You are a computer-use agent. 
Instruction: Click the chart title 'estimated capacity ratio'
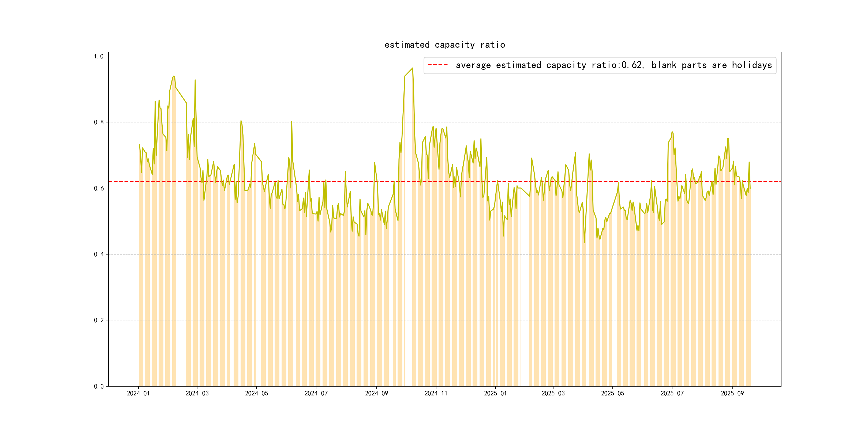tap(444, 45)
